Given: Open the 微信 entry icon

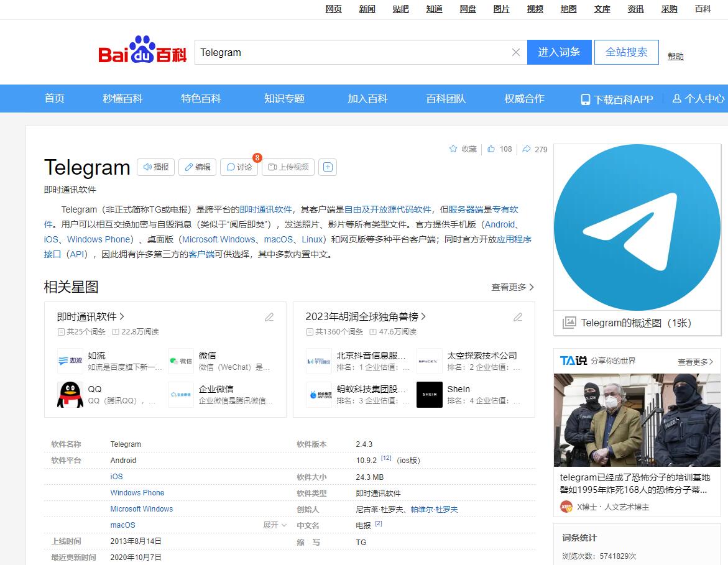Looking at the screenshot, I should [181, 361].
